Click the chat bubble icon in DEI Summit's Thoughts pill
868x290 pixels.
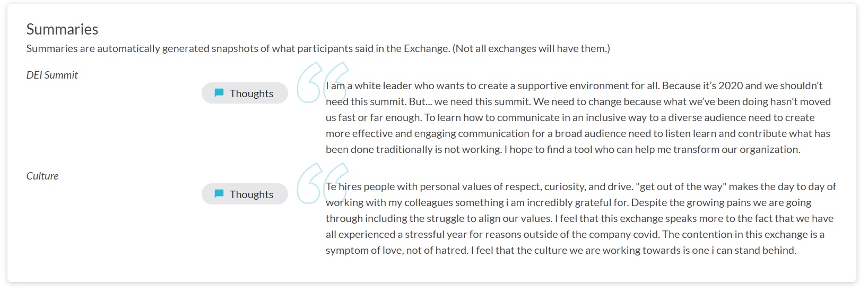pos(219,93)
